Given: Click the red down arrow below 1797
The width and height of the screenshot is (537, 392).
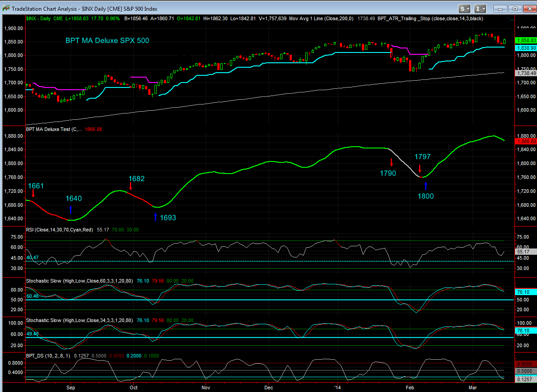Looking at the screenshot, I should [x=419, y=168].
